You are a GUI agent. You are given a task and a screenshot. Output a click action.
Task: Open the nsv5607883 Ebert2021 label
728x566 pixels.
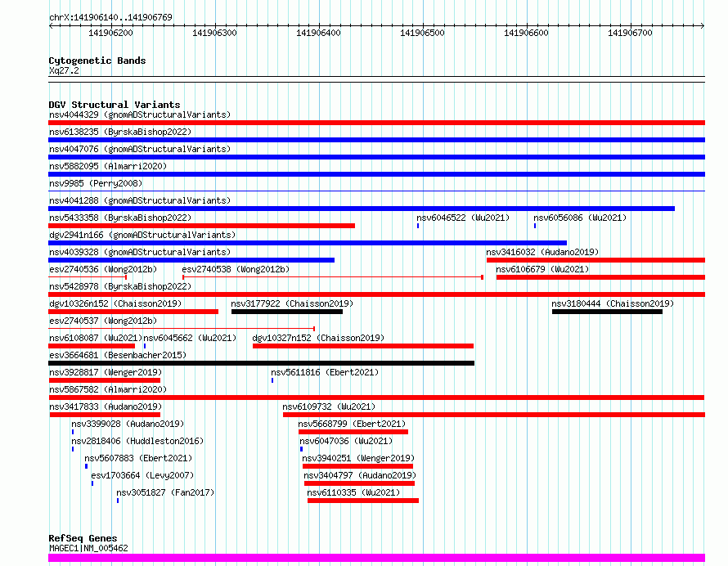point(138,458)
